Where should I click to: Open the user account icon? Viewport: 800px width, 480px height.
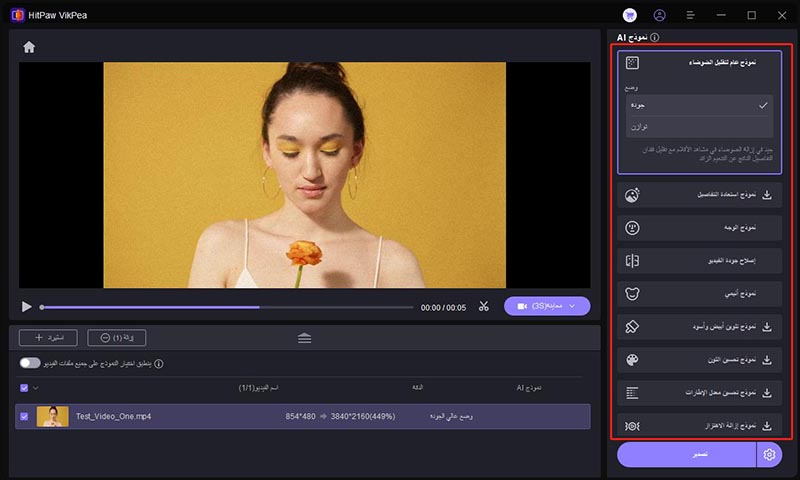(659, 15)
